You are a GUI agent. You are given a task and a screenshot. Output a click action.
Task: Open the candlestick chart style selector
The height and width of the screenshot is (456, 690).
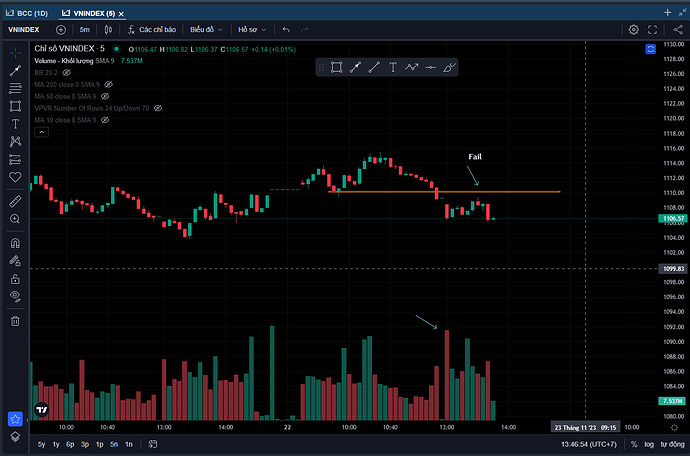(x=108, y=29)
